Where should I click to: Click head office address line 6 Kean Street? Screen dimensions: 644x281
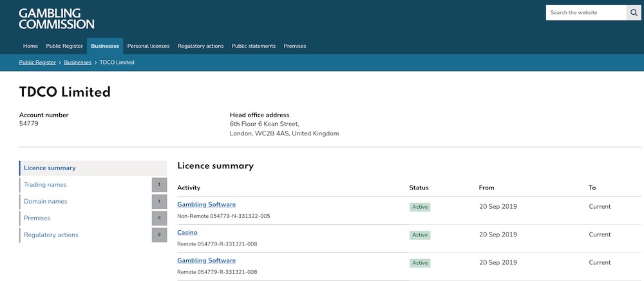pos(265,124)
